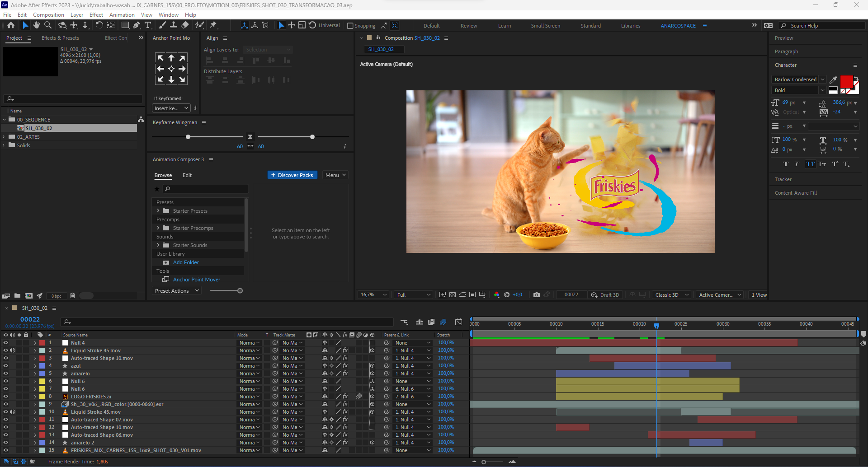Viewport: 868px width, 467px height.
Task: Open the resolution Full dropdown
Action: (414, 295)
